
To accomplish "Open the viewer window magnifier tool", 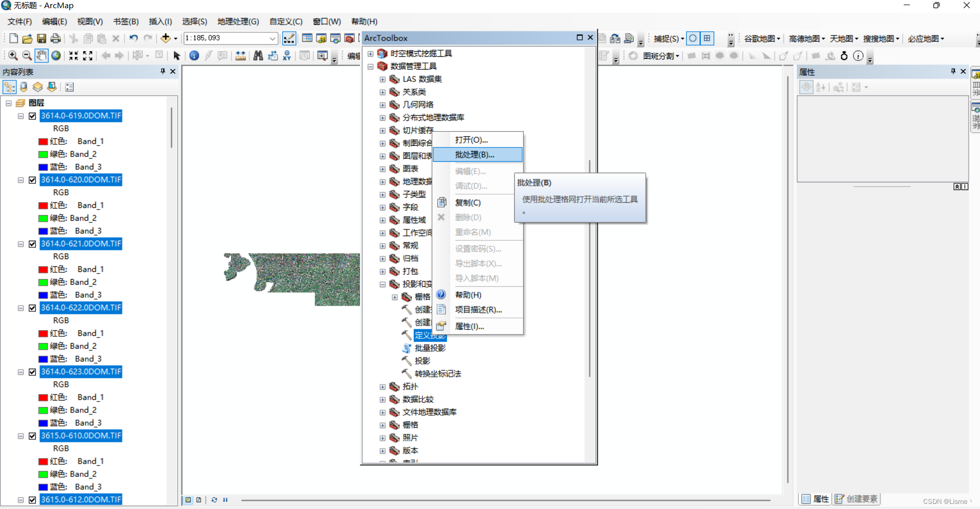I will (x=322, y=56).
